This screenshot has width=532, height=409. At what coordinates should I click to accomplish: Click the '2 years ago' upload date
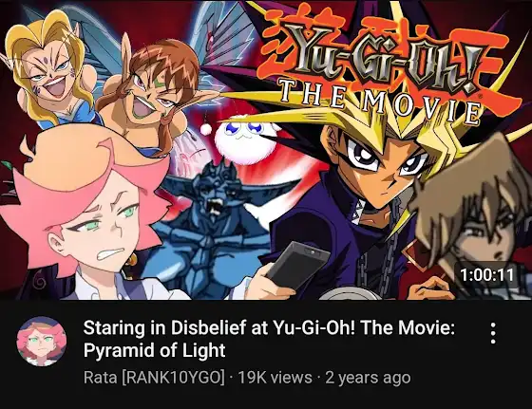pos(368,378)
